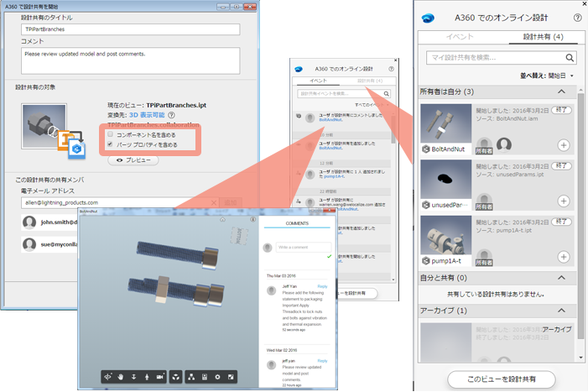Click the home view icon in viewer
Screen dimensions: 588x392
click(x=222, y=219)
